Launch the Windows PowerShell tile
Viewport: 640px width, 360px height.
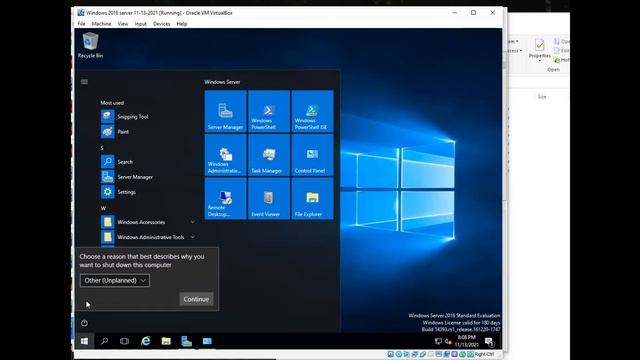point(269,111)
